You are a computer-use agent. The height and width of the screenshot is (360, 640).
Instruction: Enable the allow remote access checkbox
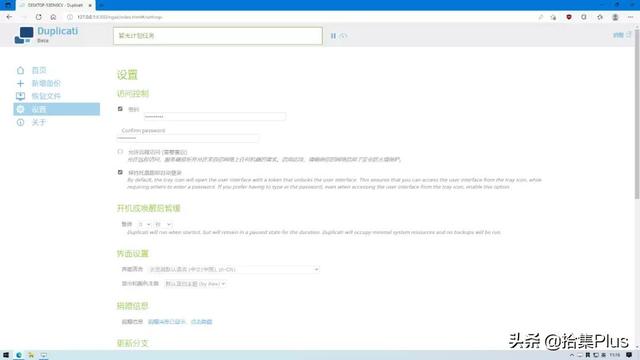coord(120,151)
